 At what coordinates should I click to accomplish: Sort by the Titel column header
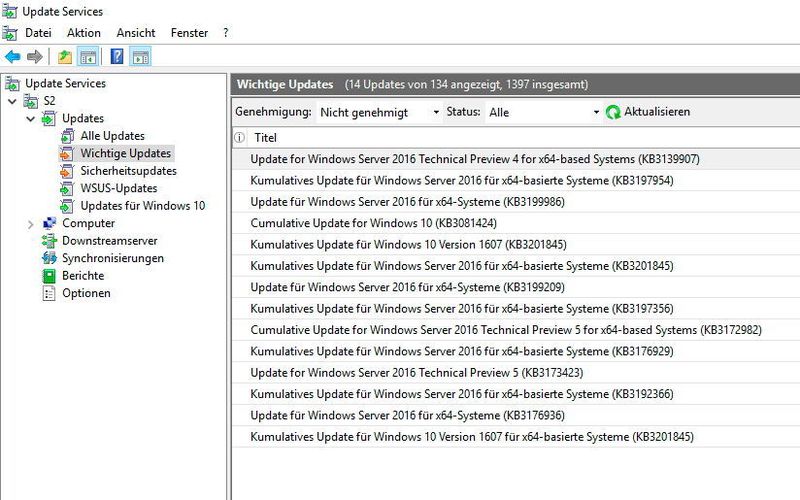pos(265,138)
